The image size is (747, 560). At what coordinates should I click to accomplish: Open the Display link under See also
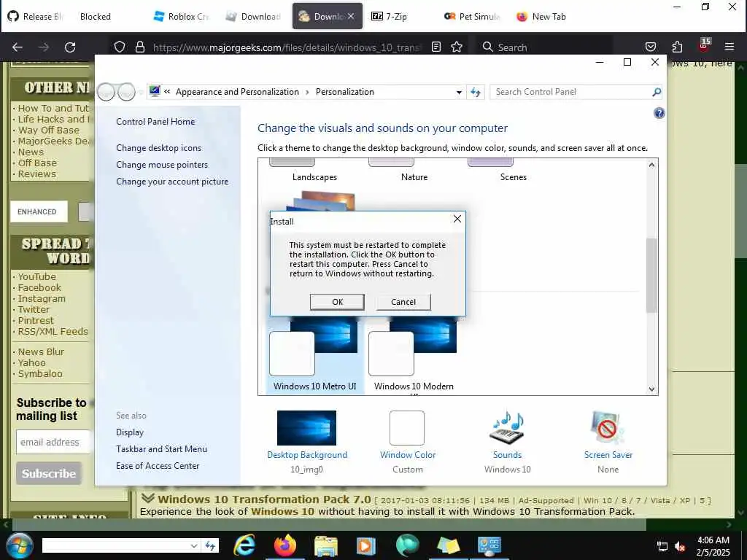point(130,432)
